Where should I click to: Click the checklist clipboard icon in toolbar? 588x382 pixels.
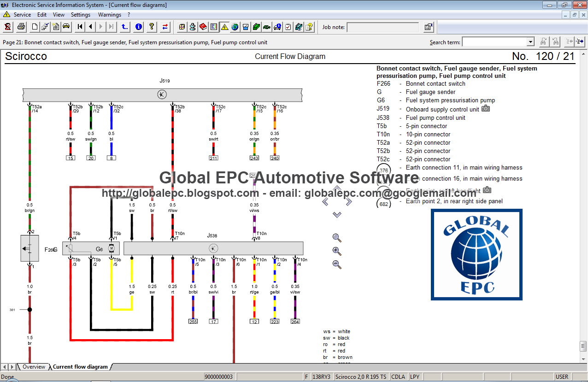pyautogui.click(x=288, y=27)
